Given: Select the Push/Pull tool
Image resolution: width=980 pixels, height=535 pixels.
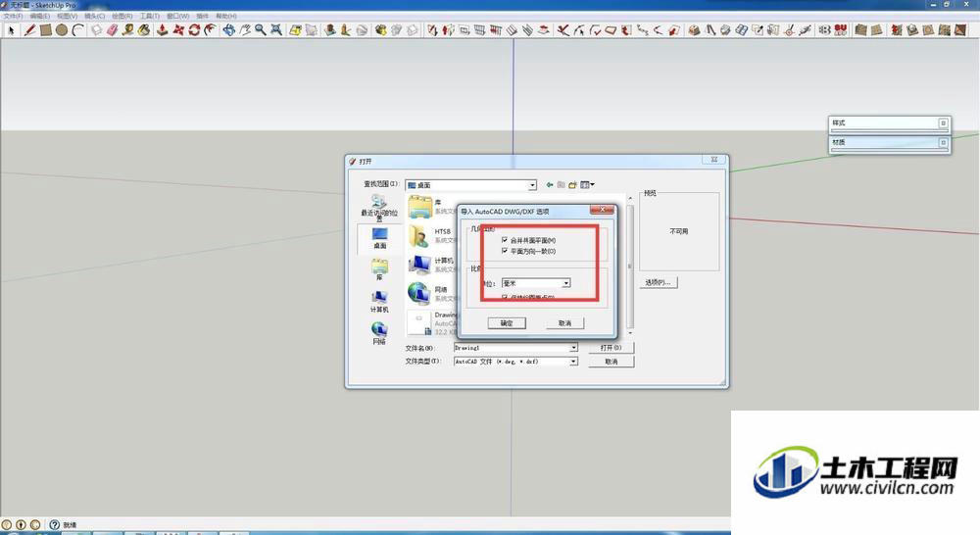Looking at the screenshot, I should coord(163,30).
